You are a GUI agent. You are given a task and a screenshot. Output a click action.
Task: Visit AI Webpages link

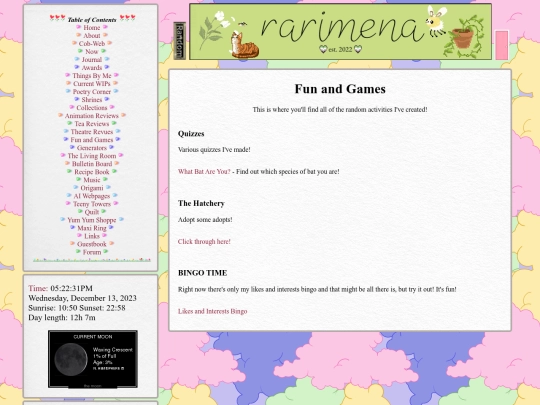92,196
